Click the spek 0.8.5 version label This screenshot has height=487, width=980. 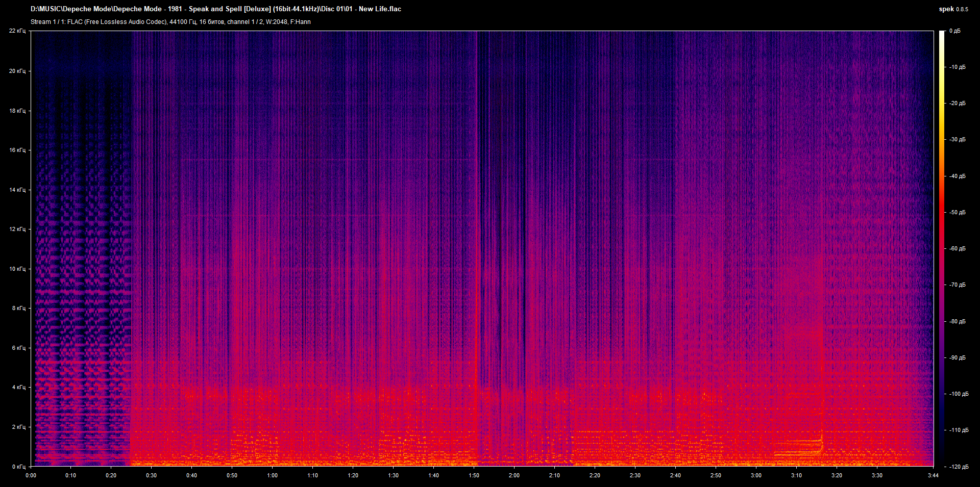click(953, 9)
